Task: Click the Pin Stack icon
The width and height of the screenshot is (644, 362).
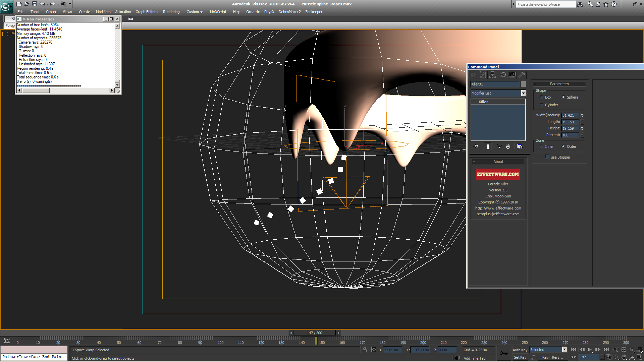Action: (x=476, y=146)
